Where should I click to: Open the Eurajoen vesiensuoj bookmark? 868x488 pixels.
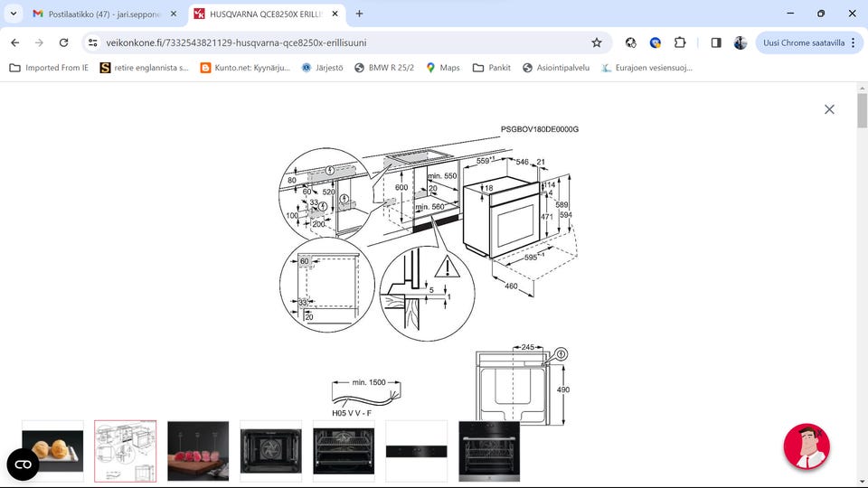(x=647, y=68)
